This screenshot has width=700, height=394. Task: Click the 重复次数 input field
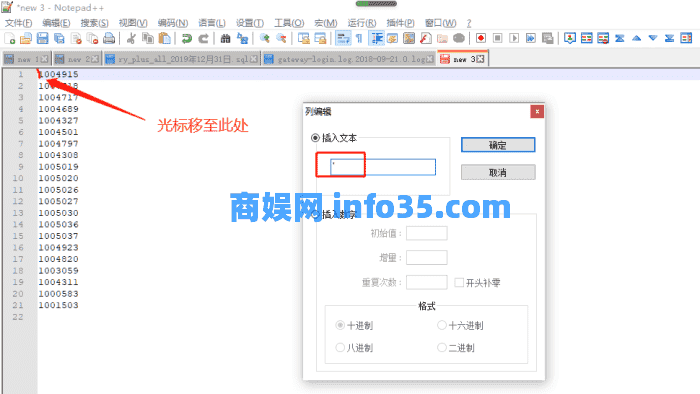tap(427, 282)
